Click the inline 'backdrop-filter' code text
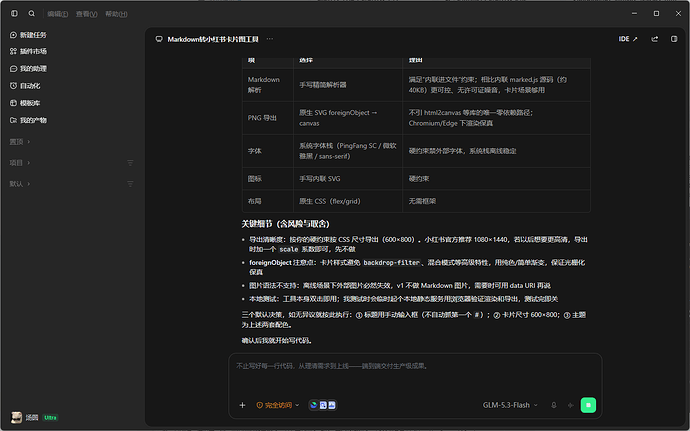The image size is (690, 431). point(391,263)
